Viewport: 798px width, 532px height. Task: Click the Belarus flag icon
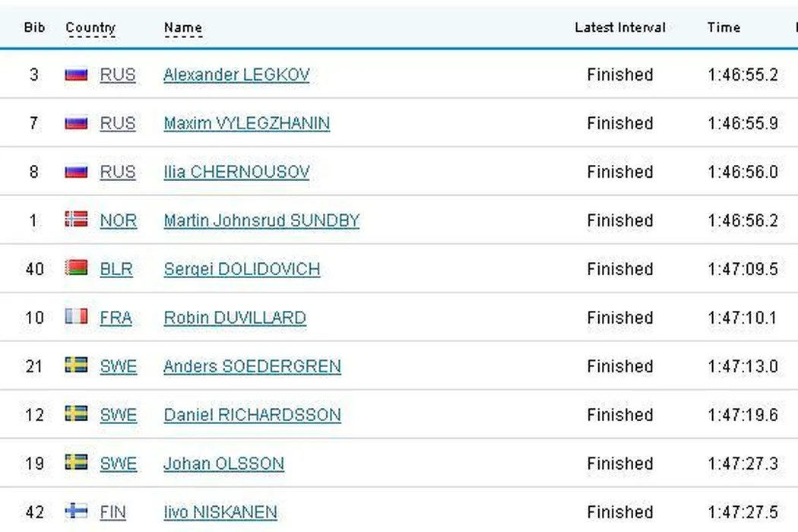pos(76,268)
